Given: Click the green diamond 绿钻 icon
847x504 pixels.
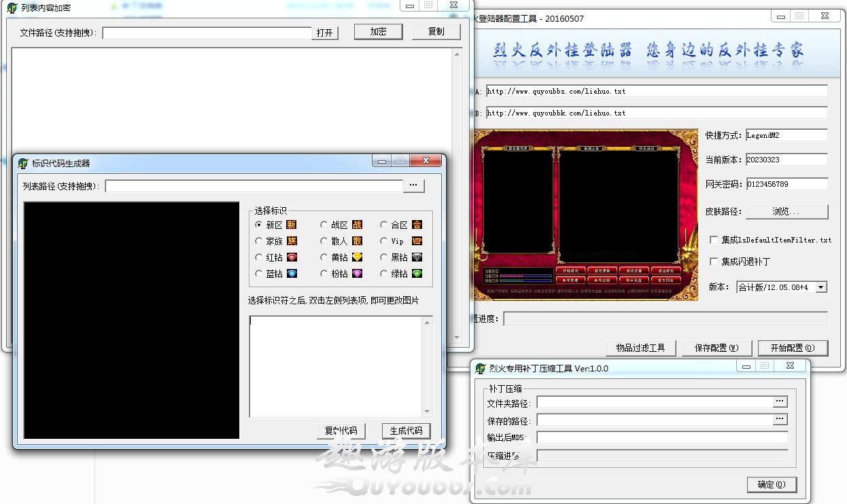Looking at the screenshot, I should point(417,274).
